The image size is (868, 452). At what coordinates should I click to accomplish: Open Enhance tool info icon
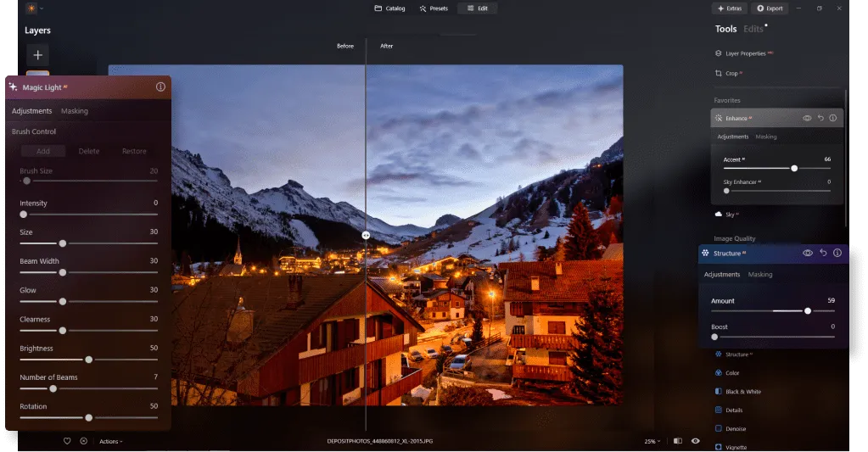tap(833, 118)
